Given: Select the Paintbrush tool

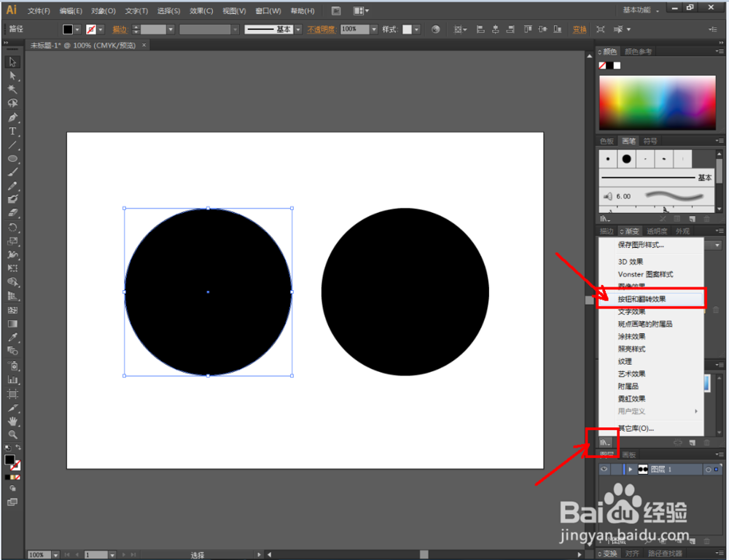Looking at the screenshot, I should (x=12, y=172).
